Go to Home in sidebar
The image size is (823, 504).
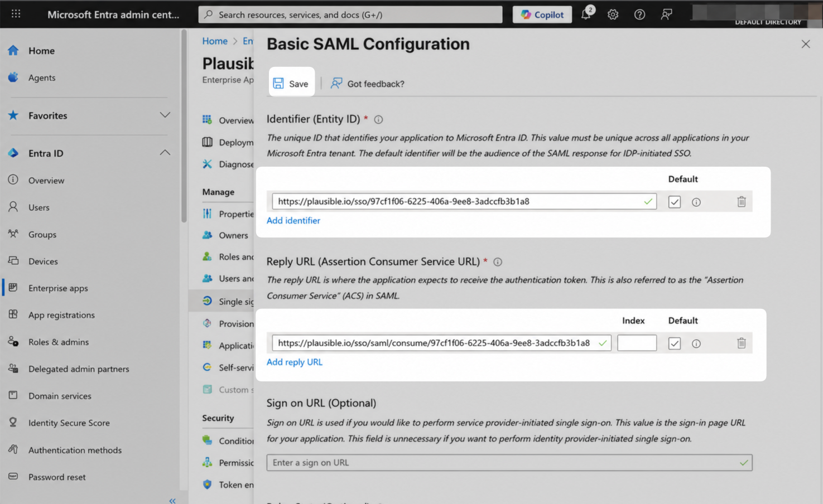[x=42, y=51]
